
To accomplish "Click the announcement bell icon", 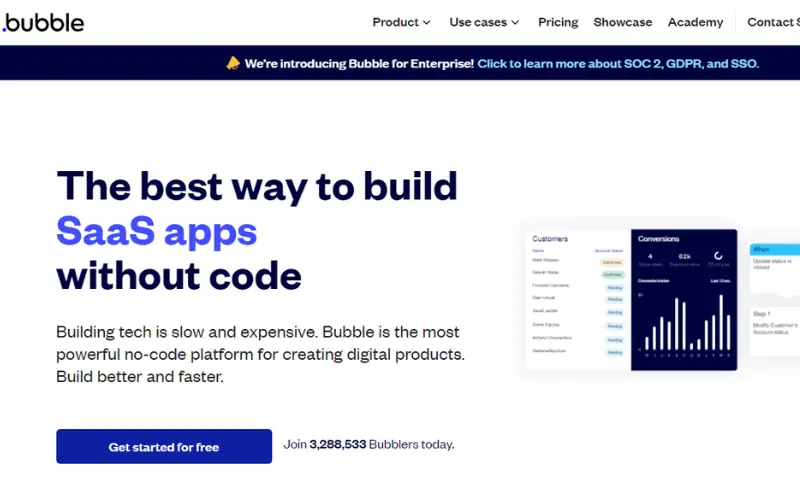I will tap(233, 63).
